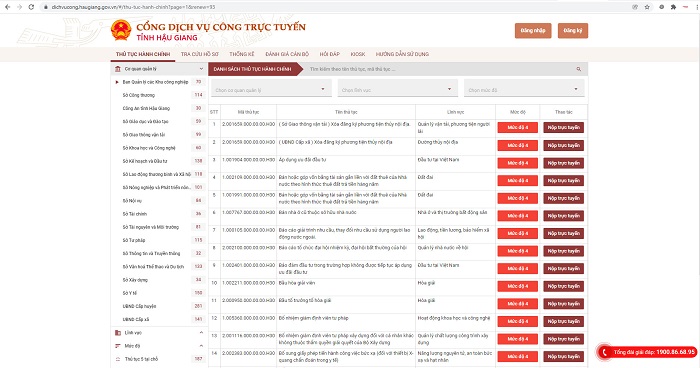This screenshot has width=700, height=368.
Task: Click the Đăng ký button
Action: point(572,30)
